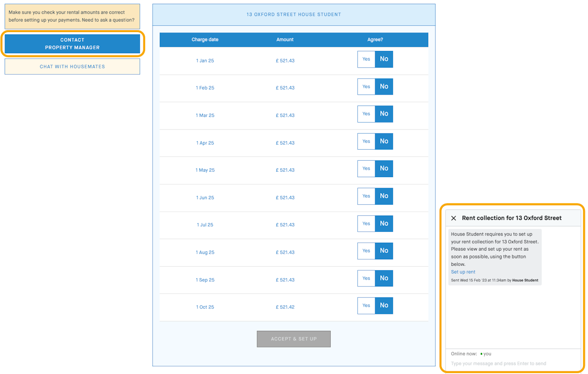The image size is (588, 374).
Task: Agree Yes to the 1 Sep 25 charge
Action: click(366, 278)
